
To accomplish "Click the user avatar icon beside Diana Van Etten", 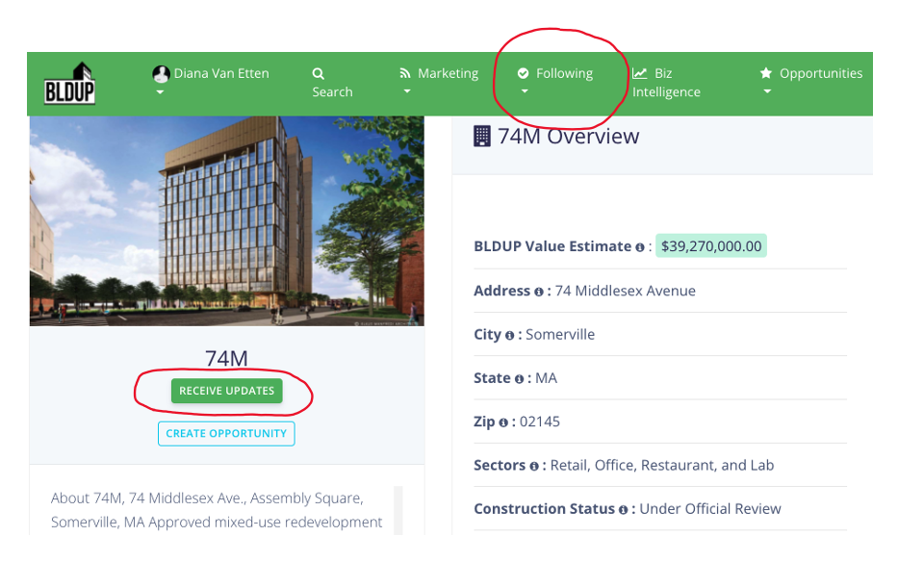I will (161, 74).
